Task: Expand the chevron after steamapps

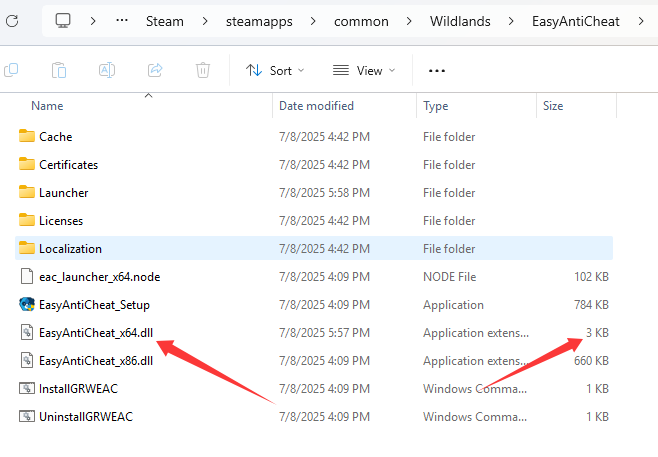Action: tap(313, 21)
